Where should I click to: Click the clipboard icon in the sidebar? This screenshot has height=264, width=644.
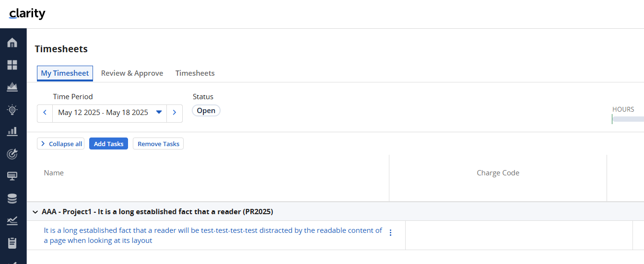tap(12, 243)
